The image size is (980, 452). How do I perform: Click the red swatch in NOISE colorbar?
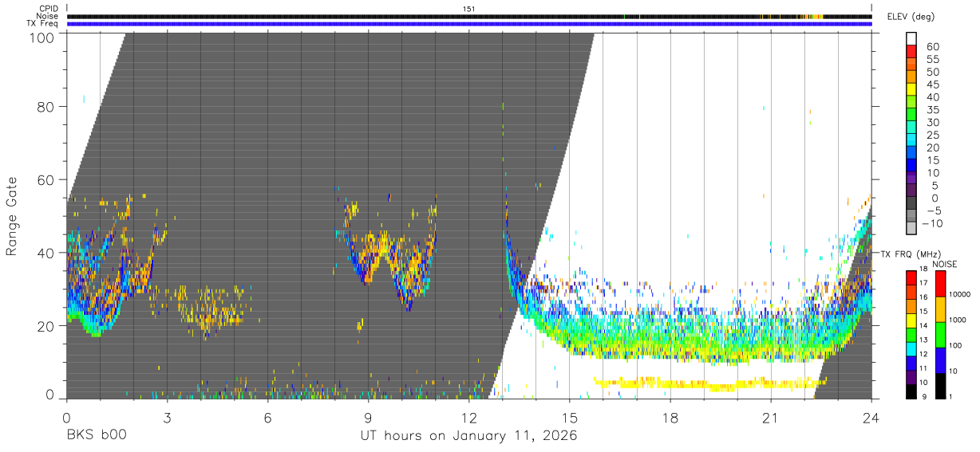click(941, 283)
